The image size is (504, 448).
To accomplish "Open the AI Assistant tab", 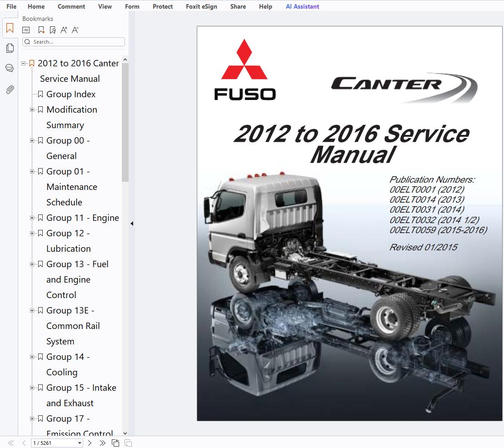I will [x=303, y=6].
